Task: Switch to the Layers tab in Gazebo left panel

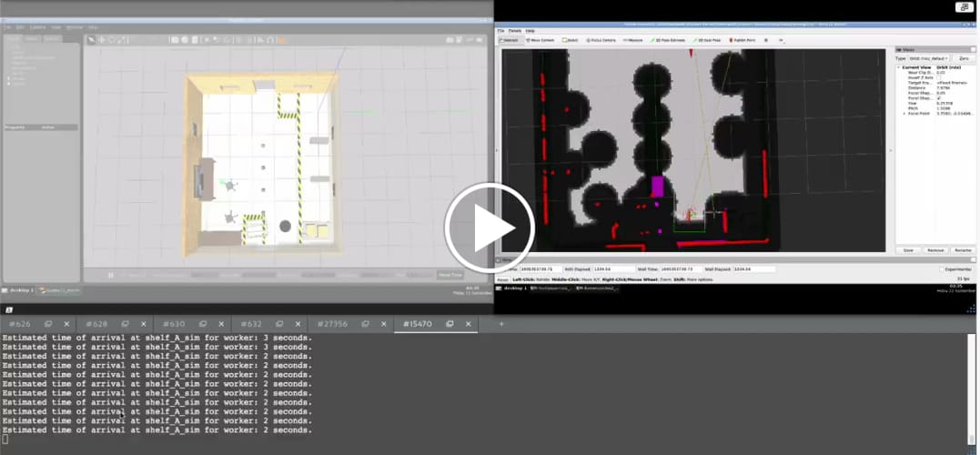Action: [x=52, y=39]
